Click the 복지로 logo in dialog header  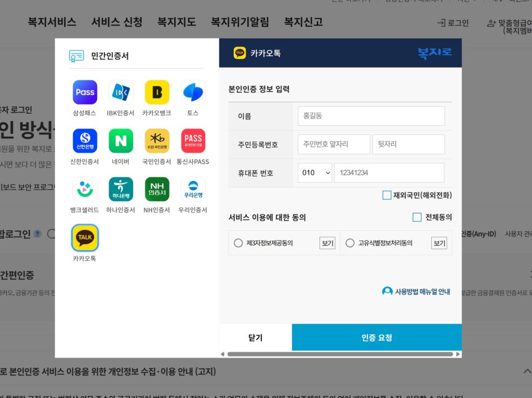(435, 54)
